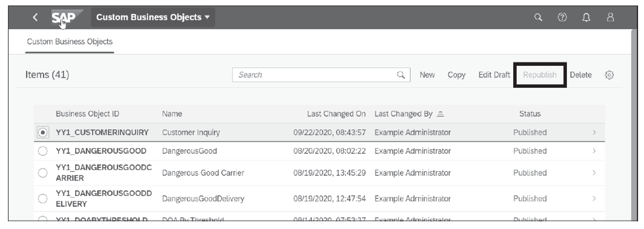Switch to the Custom Business Objects tab
Image resolution: width=644 pixels, height=229 pixels.
click(70, 42)
